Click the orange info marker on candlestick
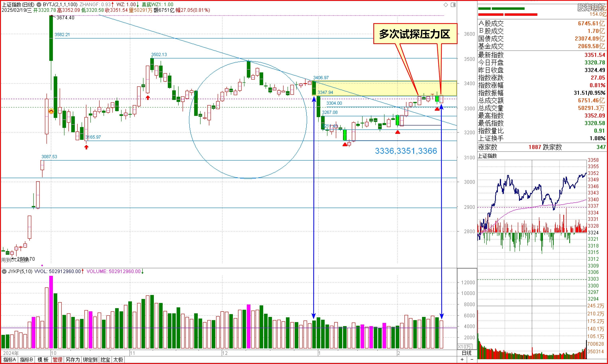Viewport: 608px width, 364px height. tap(51, 111)
